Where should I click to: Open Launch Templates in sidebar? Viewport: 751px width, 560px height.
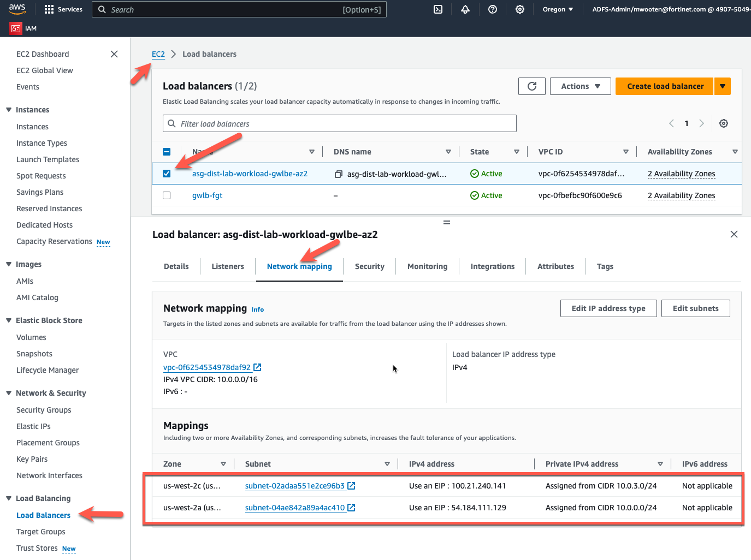pyautogui.click(x=48, y=159)
